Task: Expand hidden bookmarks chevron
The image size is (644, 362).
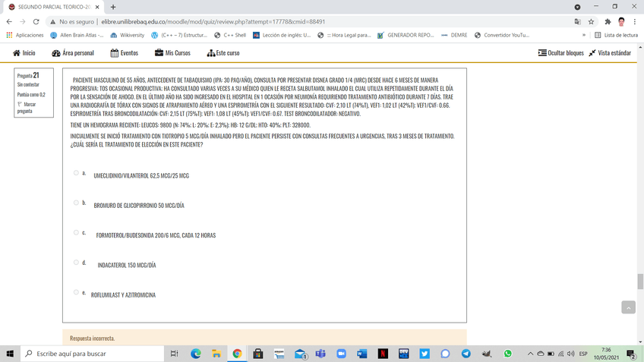Action: [583, 36]
